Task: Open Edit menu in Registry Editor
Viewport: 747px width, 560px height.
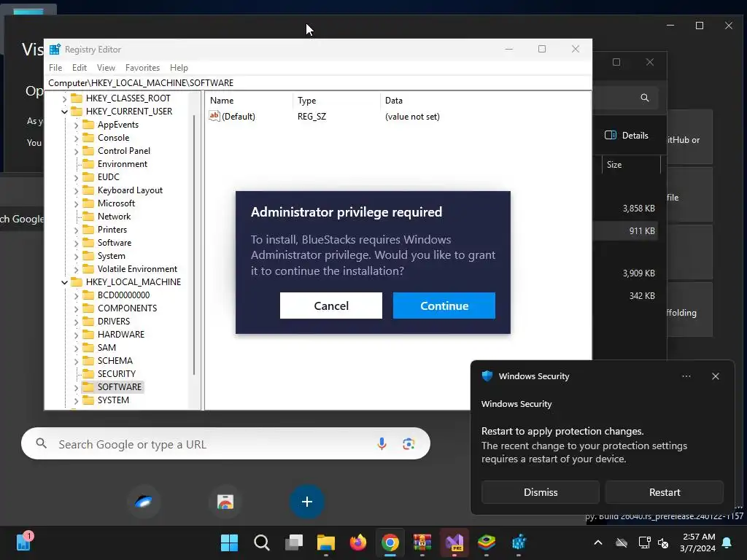Action: pyautogui.click(x=79, y=68)
